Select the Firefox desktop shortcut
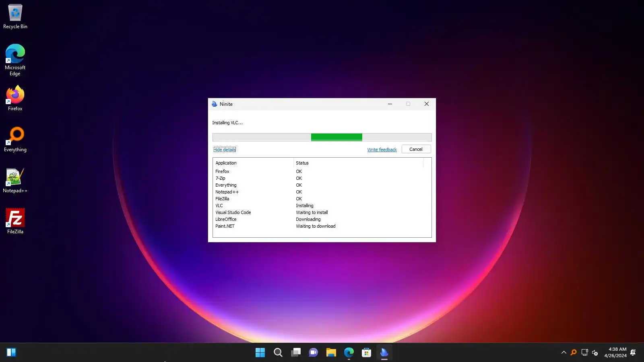This screenshot has height=362, width=644. pyautogui.click(x=15, y=98)
